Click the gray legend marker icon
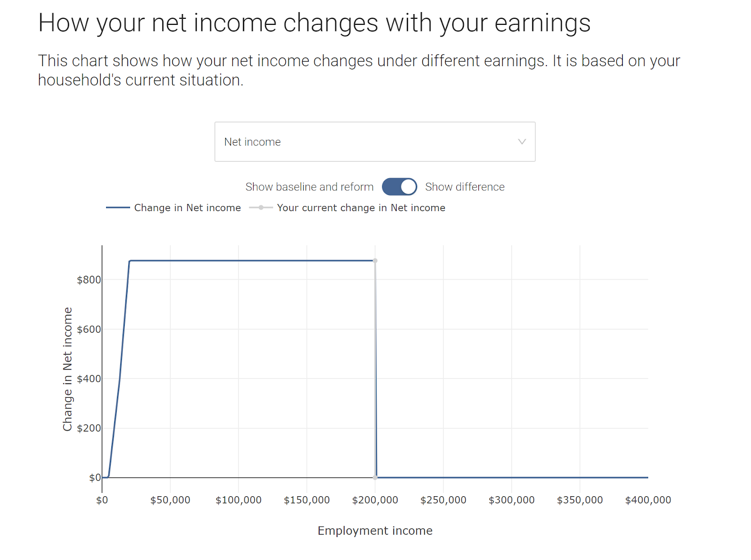 [x=261, y=208]
